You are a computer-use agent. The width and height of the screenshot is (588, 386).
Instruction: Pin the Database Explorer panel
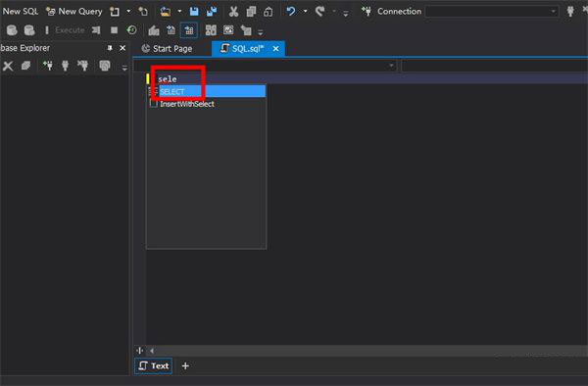[x=110, y=48]
